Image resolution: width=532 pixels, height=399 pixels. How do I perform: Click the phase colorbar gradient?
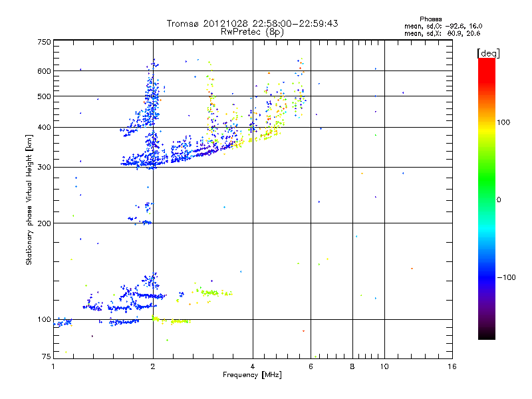coord(487,199)
